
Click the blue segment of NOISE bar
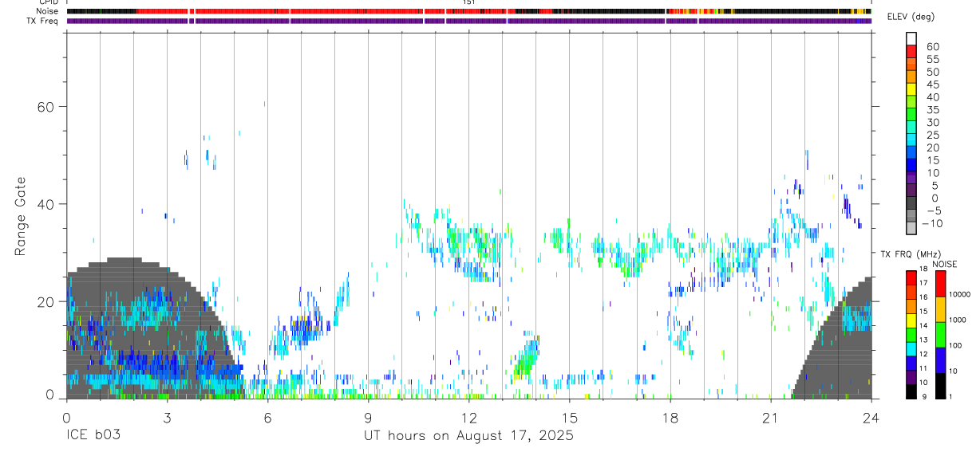coord(940,360)
